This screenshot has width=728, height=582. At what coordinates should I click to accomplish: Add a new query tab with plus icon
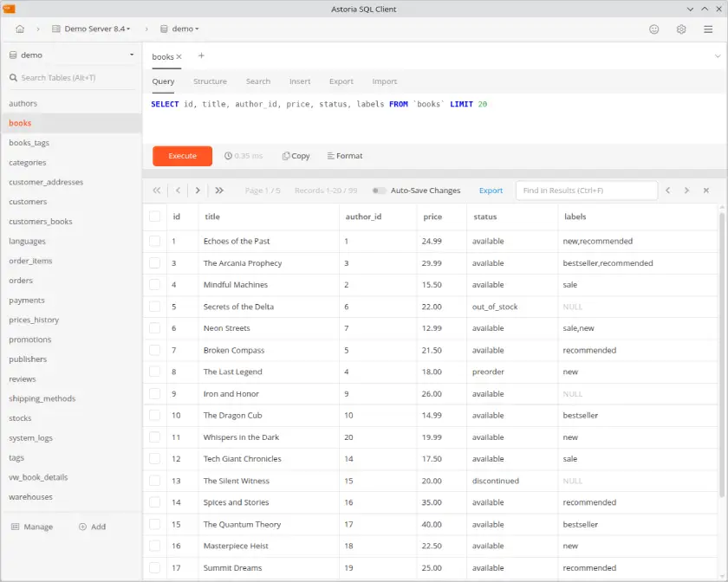pyautogui.click(x=201, y=55)
